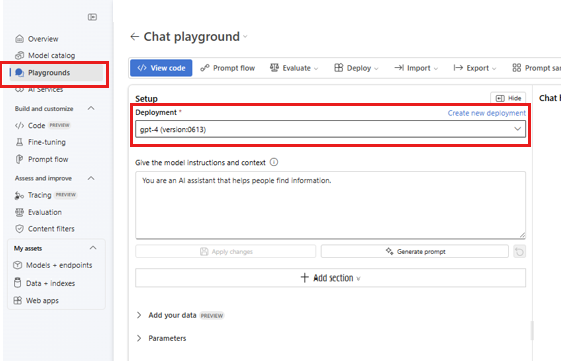Click inside the system instructions text box
Viewport: 561px width, 361px height.
point(330,205)
